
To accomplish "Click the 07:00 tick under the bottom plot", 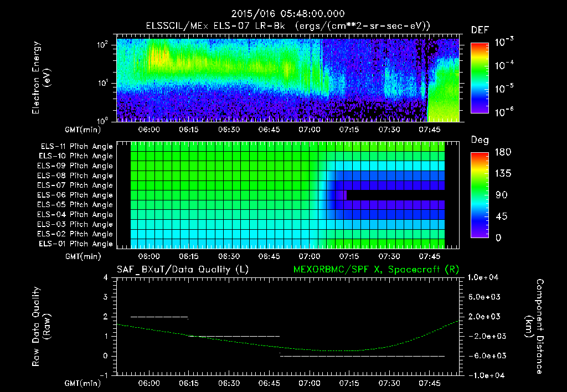I will point(309,383).
